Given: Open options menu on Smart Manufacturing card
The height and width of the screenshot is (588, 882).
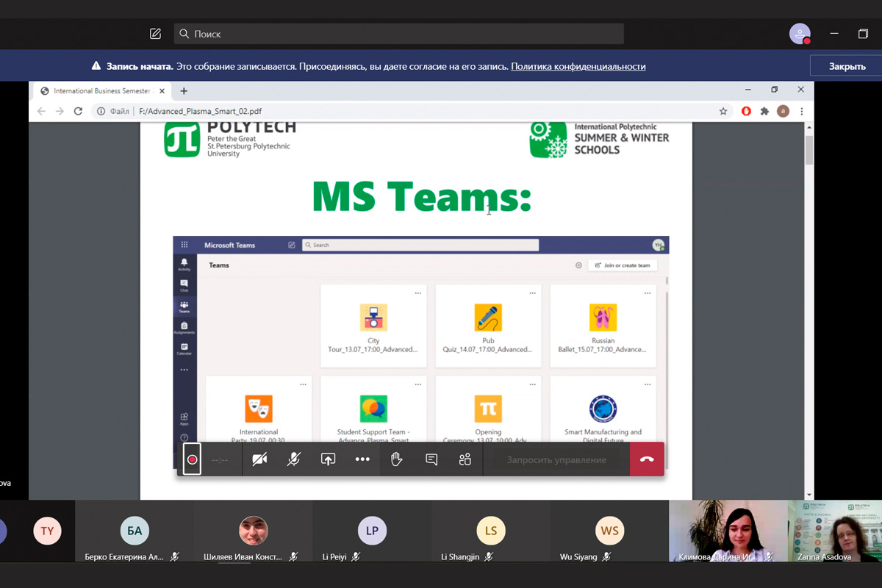Looking at the screenshot, I should [648, 384].
